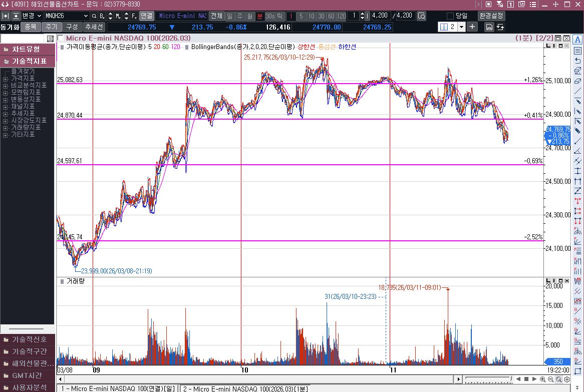Click the 환경설정 button
The width and height of the screenshot is (584, 392).
(x=491, y=16)
